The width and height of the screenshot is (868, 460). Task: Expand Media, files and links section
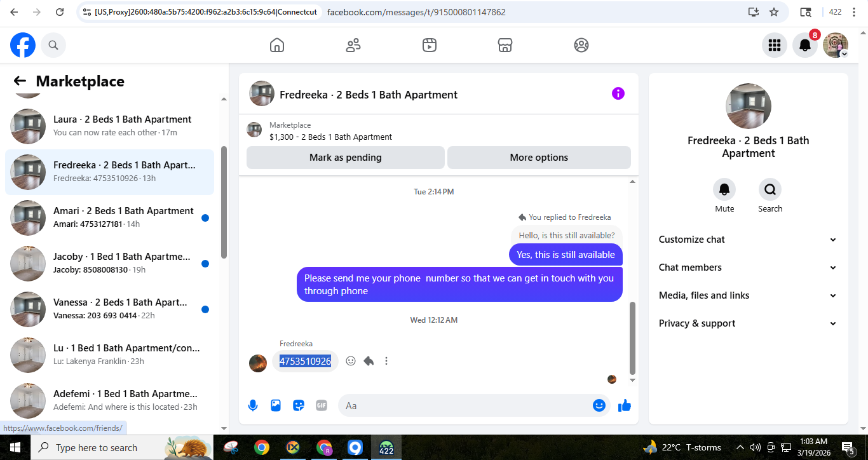click(x=748, y=295)
